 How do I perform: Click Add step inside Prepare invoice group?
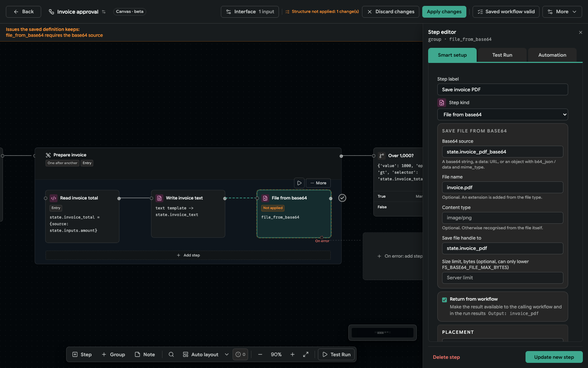click(188, 255)
